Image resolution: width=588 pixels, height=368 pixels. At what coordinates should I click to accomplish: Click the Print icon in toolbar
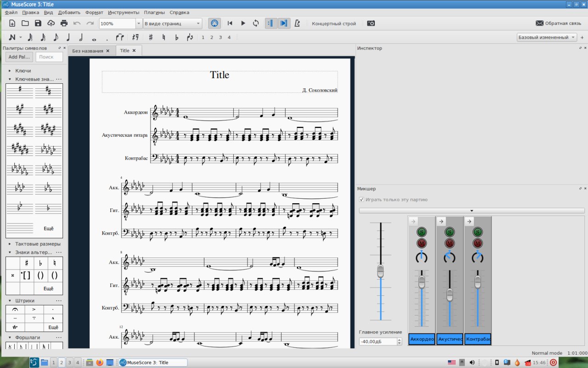[64, 23]
